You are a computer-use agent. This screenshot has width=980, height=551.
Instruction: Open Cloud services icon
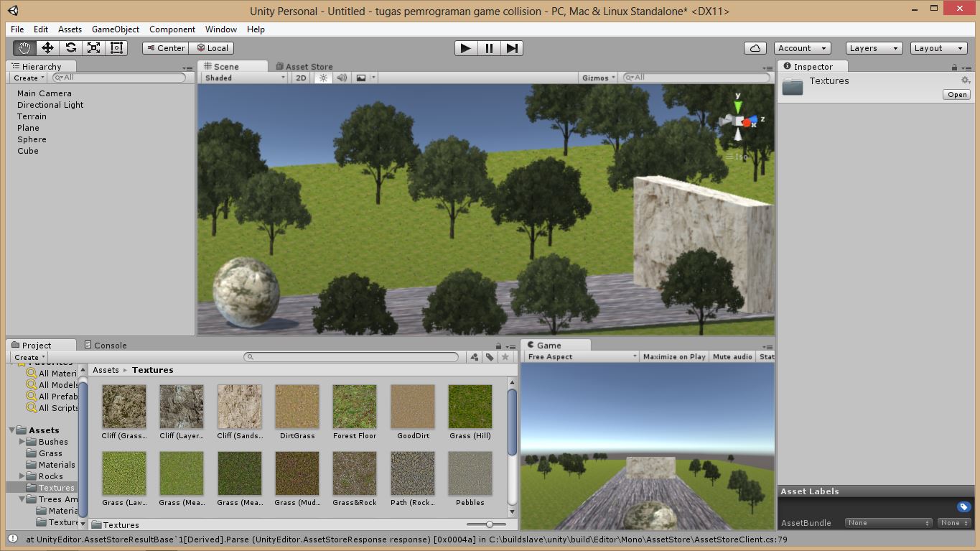click(x=755, y=48)
